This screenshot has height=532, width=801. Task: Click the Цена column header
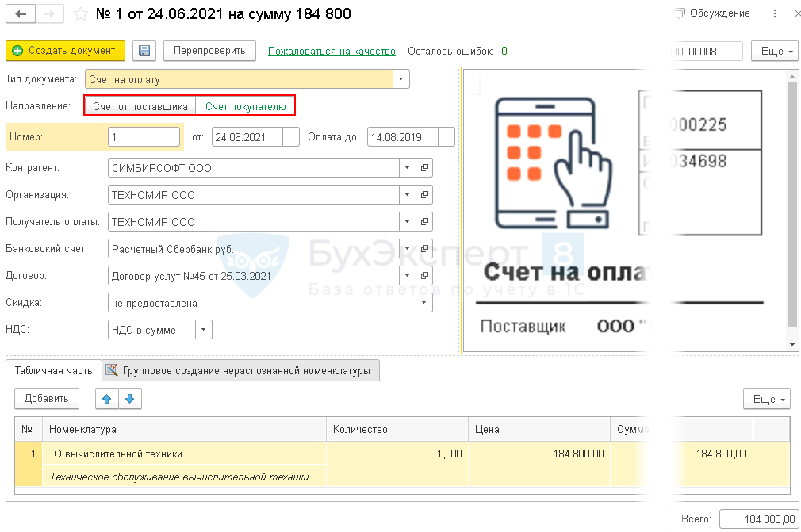539,430
